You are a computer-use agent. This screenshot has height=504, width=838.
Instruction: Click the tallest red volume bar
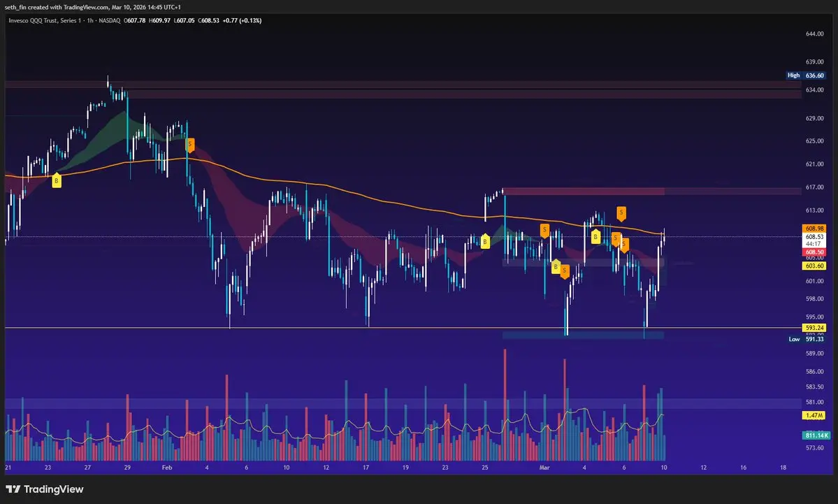[505, 405]
